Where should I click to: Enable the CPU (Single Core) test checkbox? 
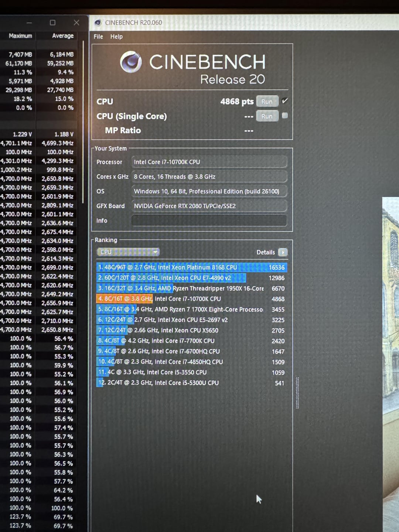[285, 115]
